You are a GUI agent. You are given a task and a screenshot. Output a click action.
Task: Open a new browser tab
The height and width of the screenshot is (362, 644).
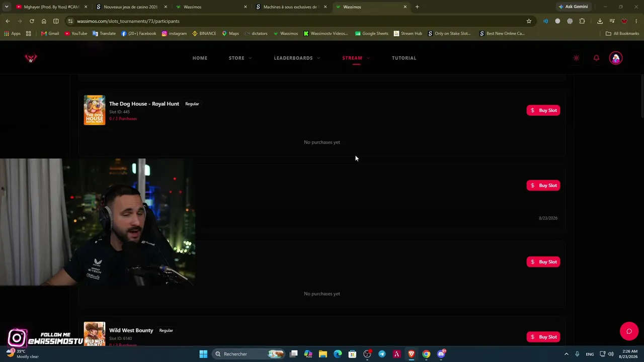pyautogui.click(x=417, y=7)
